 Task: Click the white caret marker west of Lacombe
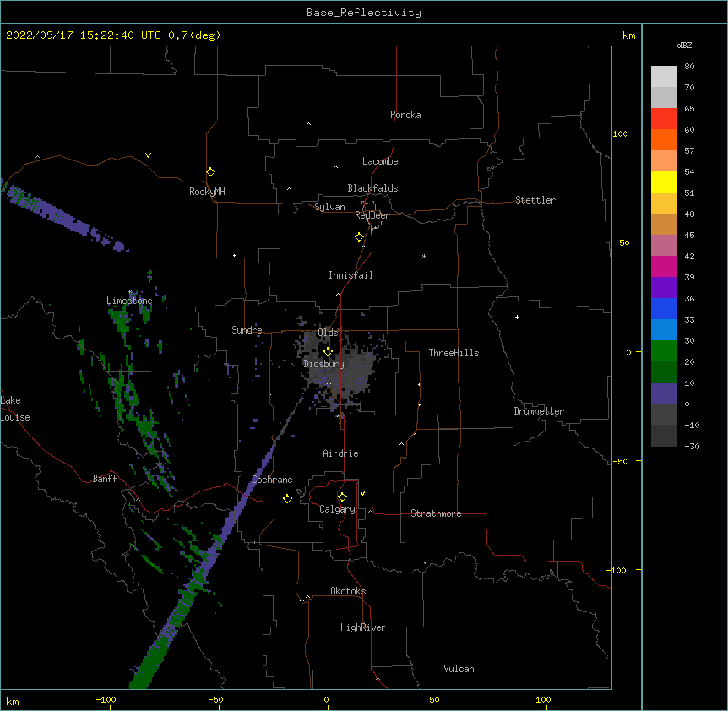[335, 167]
